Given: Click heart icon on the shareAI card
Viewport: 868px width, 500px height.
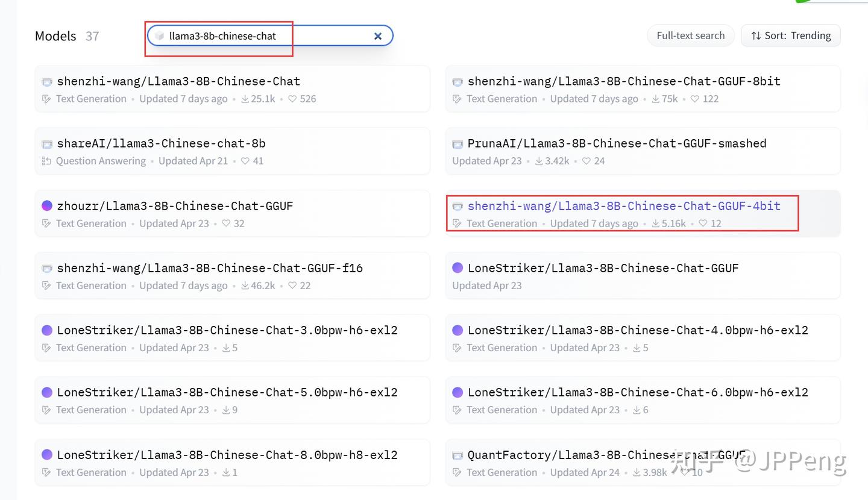Looking at the screenshot, I should tap(245, 161).
